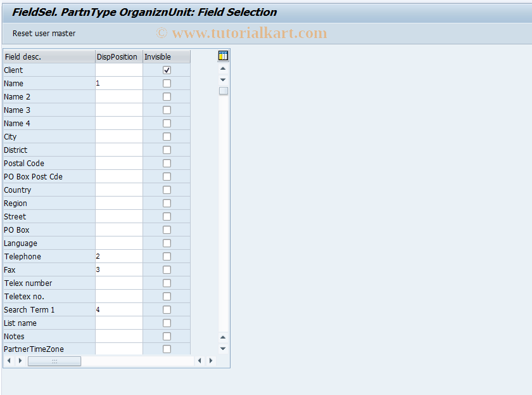Click DispPosition field for the Telephone row
532x395 pixels.
tap(119, 256)
